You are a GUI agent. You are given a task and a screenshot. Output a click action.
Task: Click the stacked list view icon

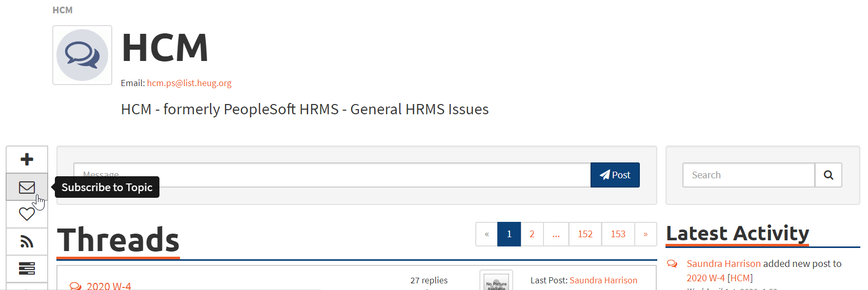coord(27,268)
